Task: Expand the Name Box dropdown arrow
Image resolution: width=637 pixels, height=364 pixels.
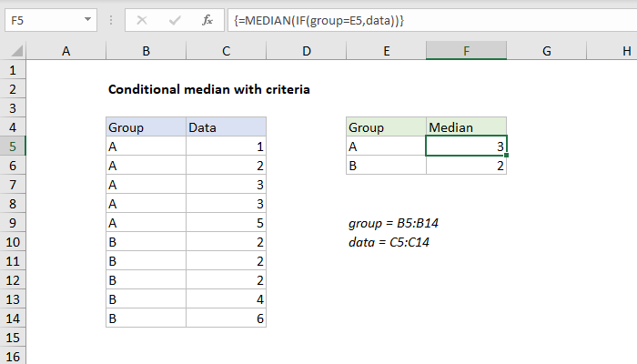Action: tap(87, 19)
